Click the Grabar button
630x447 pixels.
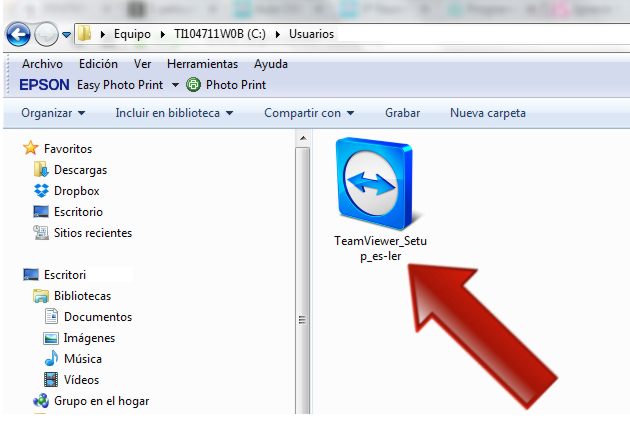403,113
